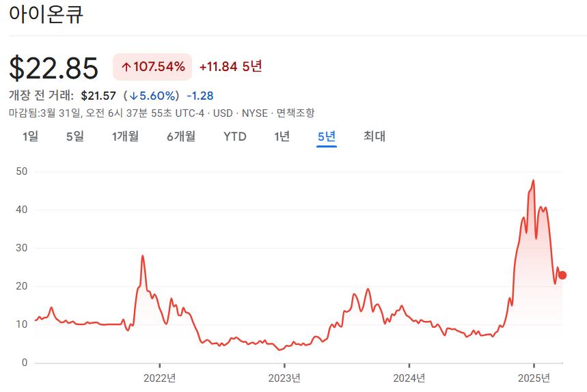Click the $22.85 current price

click(53, 68)
